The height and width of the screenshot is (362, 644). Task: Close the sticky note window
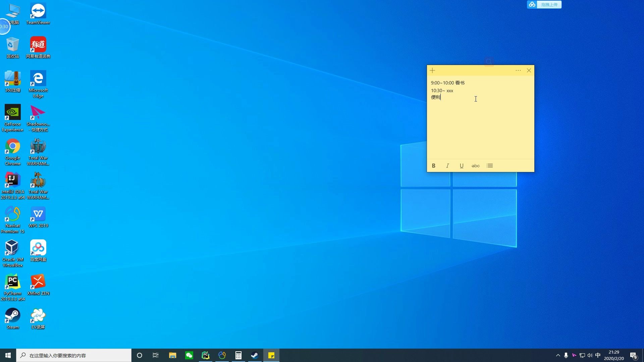[x=529, y=70]
